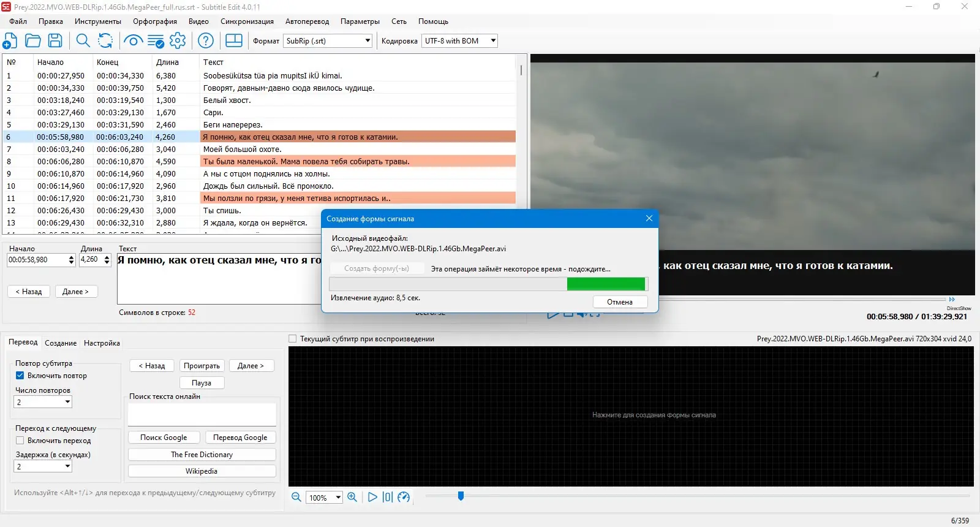Viewport: 980px width, 527px height.
Task: Zoom in waveform with plus magnifier
Action: (x=352, y=497)
